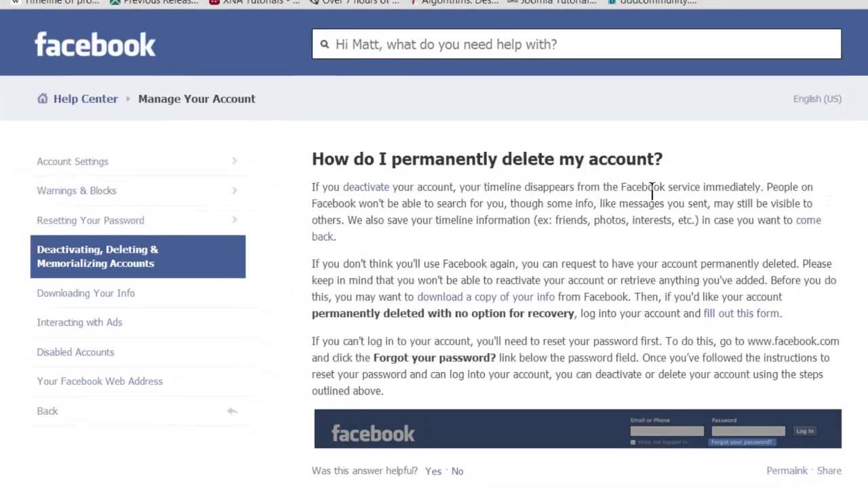This screenshot has height=488, width=868.
Task: Expand the Resetting Your Password chevron
Action: 234,220
